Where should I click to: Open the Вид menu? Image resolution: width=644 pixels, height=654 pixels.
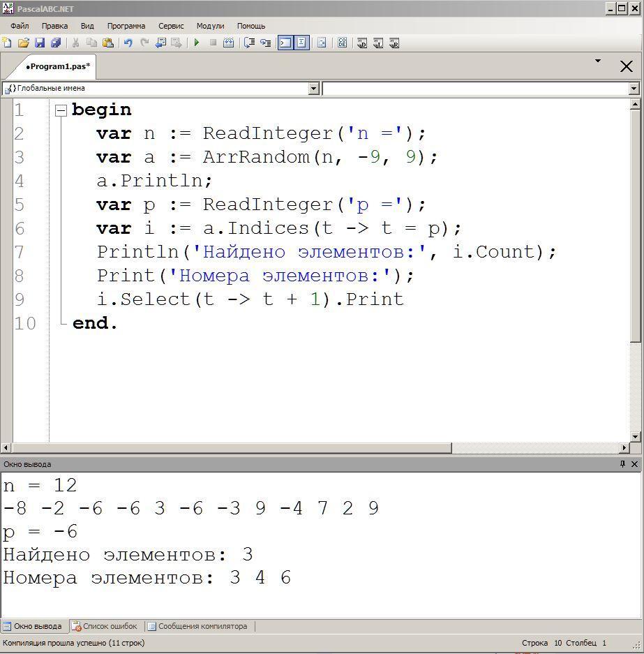coord(87,26)
